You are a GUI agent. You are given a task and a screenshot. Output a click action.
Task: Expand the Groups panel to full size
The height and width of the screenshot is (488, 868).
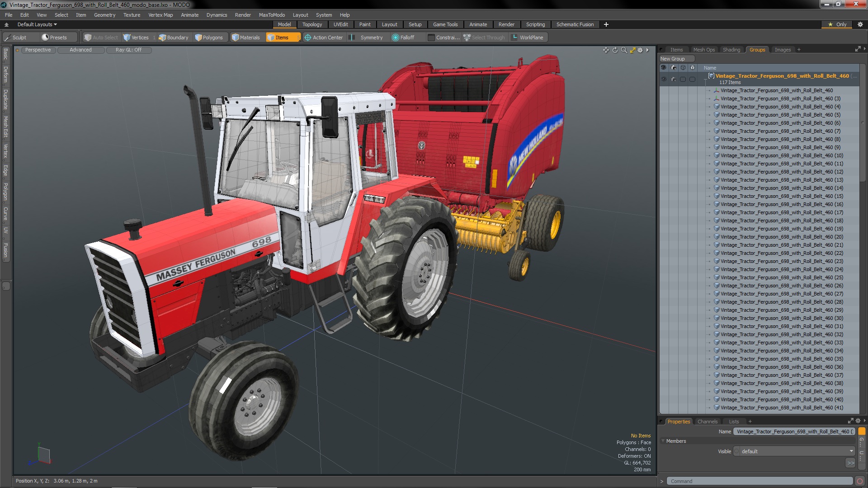click(858, 49)
